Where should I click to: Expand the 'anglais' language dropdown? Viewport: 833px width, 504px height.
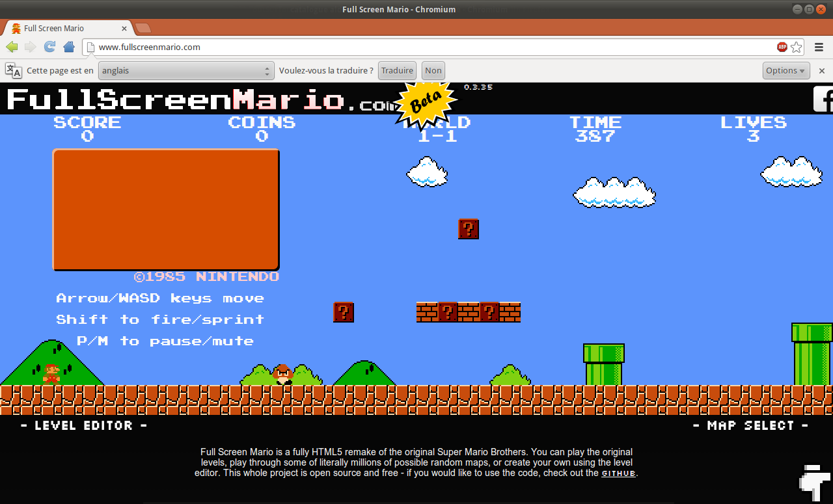point(186,71)
